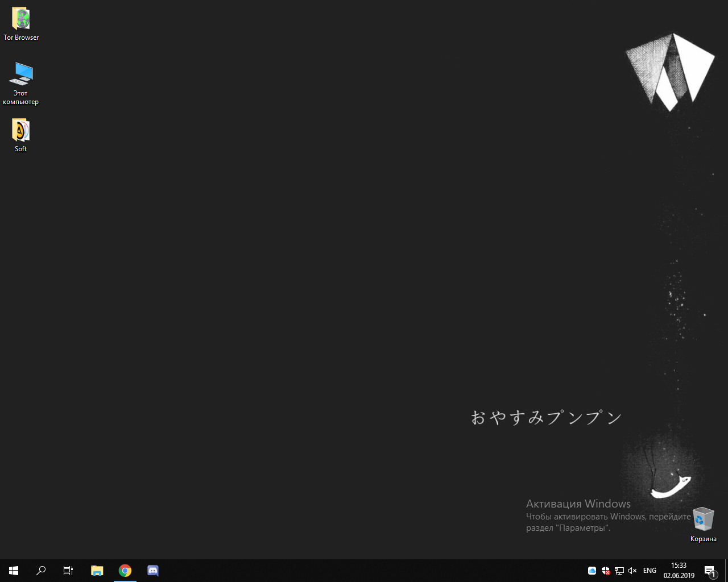Open Windows Security shield tray icon
Image resolution: width=728 pixels, height=582 pixels.
pyautogui.click(x=606, y=571)
